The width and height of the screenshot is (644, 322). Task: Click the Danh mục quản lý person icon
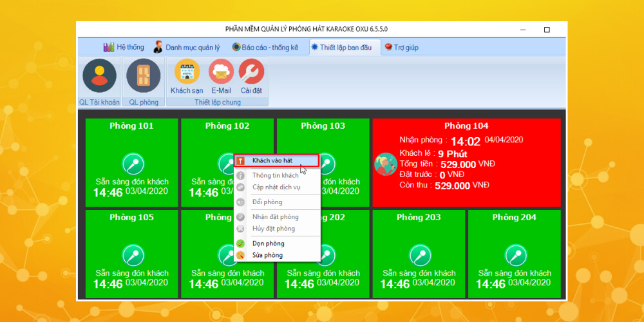coord(158,47)
